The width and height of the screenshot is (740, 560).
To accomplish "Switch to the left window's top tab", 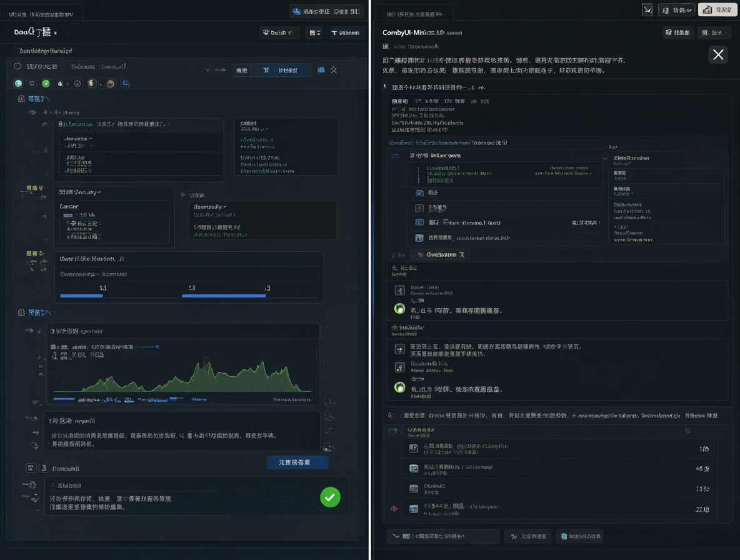I will pyautogui.click(x=41, y=14).
